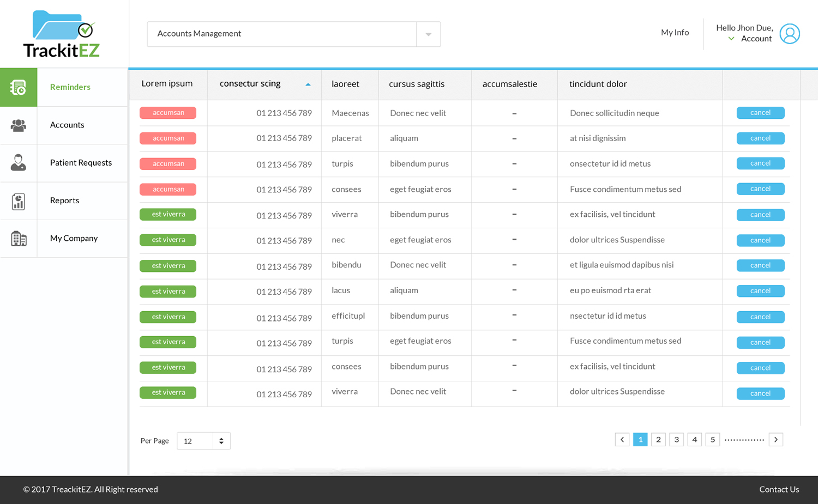
Task: Jump to page 3
Action: [x=676, y=440]
